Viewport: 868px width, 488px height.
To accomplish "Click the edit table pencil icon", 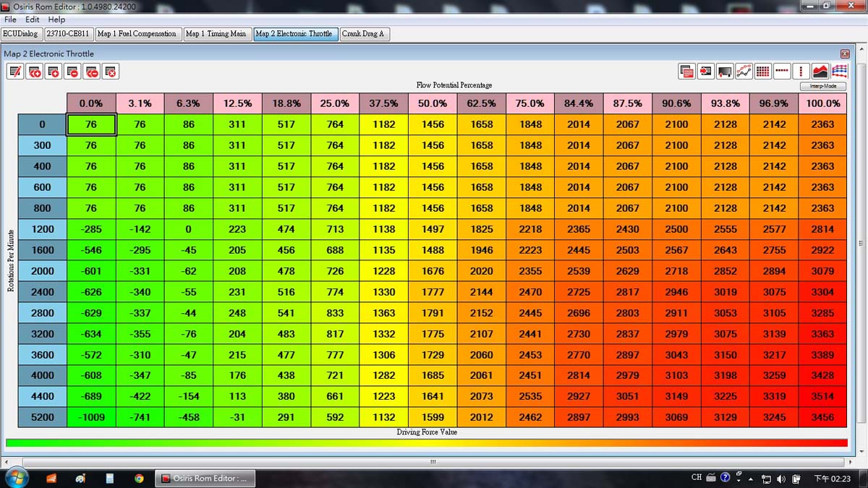I will coord(15,71).
